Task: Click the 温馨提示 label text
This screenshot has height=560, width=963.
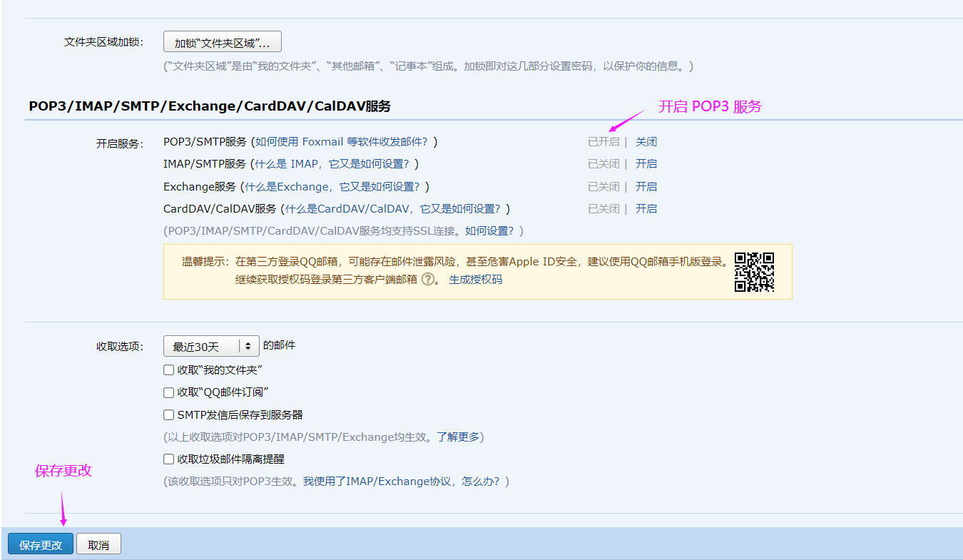Action: [205, 262]
